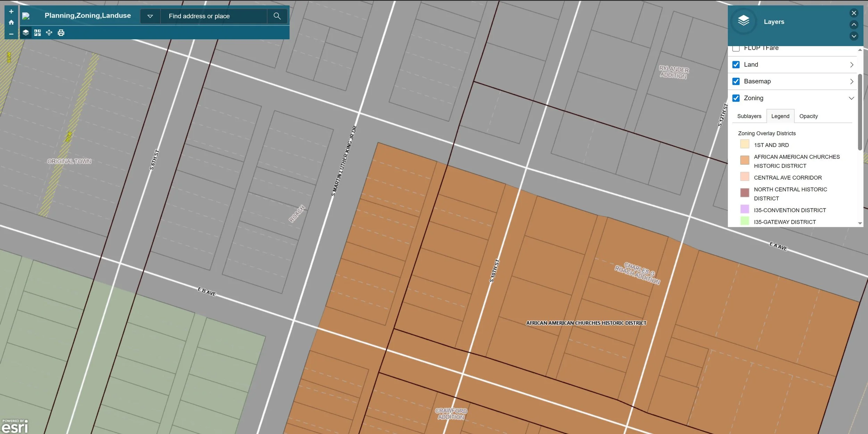Open the Opacity tab for Zoning

tap(808, 116)
